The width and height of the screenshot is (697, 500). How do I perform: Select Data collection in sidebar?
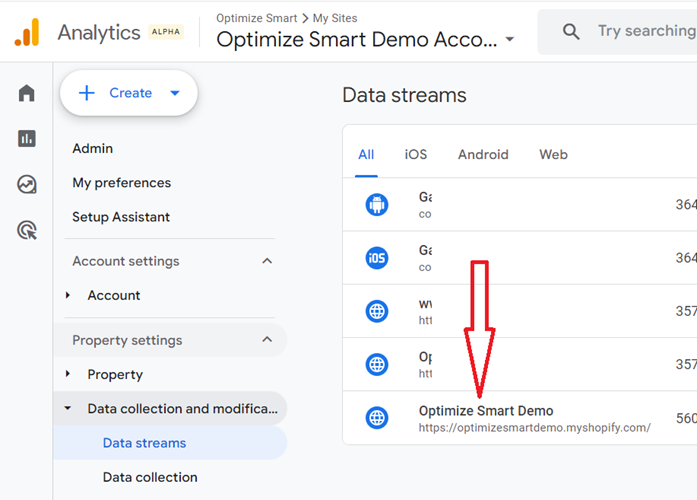tap(150, 477)
